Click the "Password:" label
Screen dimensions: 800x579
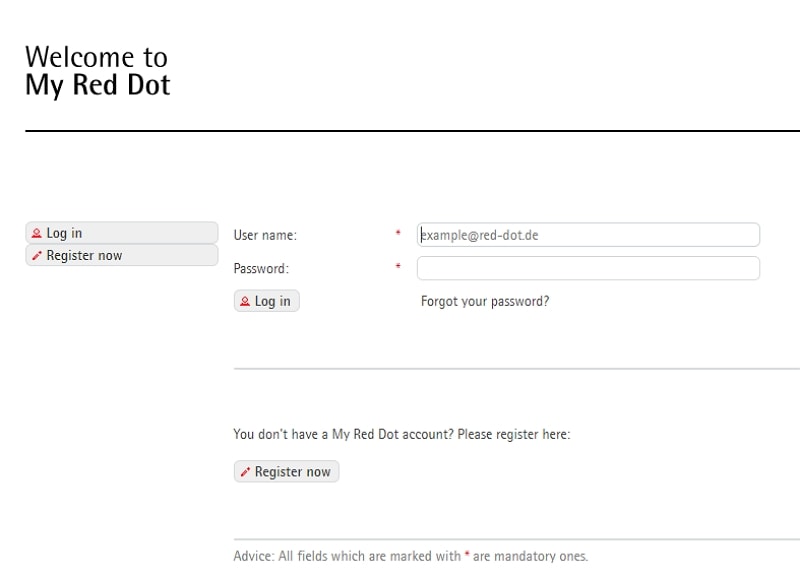pos(261,268)
